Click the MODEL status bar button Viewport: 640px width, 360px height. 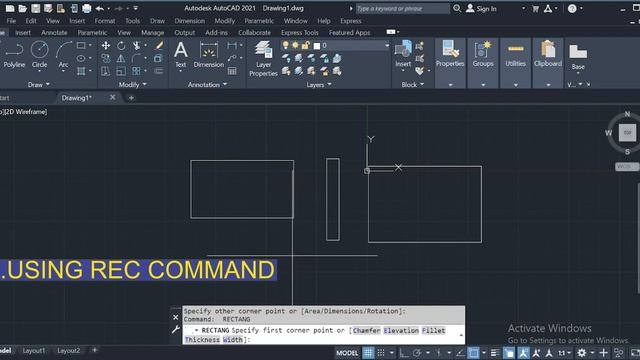tap(347, 353)
